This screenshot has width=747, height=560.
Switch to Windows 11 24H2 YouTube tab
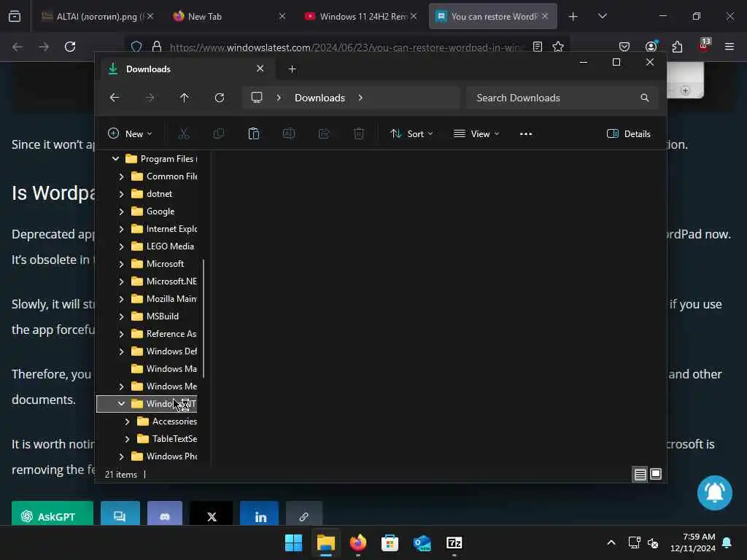(x=360, y=16)
